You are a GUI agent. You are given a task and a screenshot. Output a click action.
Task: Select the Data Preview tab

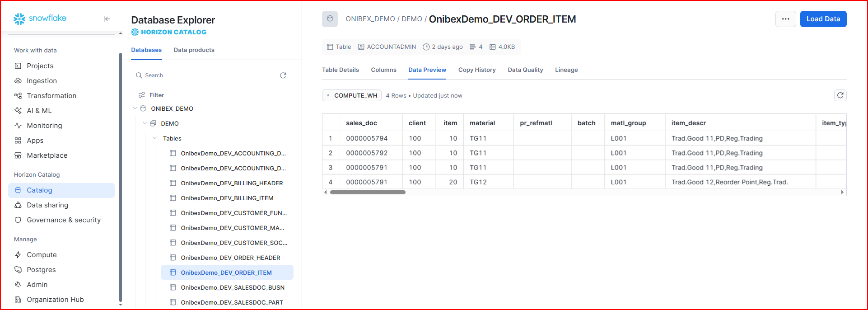pos(427,70)
